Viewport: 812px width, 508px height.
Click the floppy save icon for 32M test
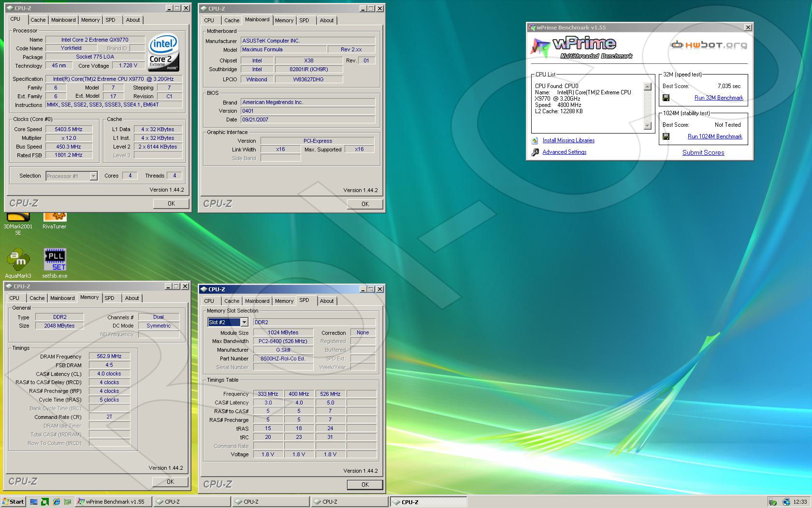point(666,98)
